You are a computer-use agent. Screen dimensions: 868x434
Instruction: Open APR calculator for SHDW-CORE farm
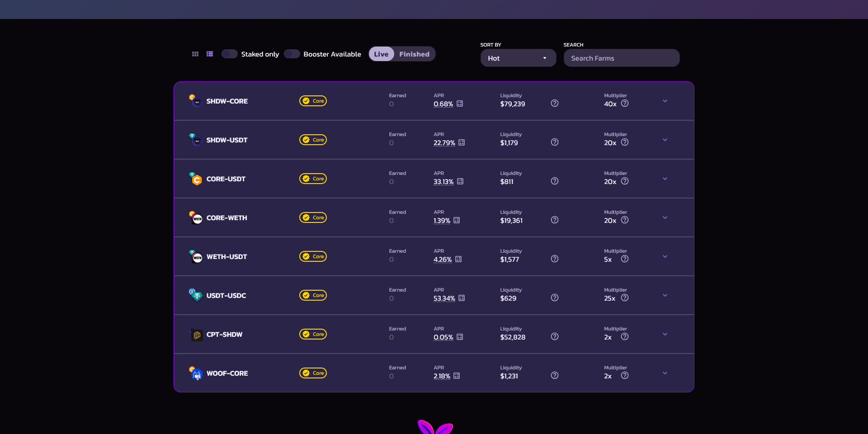click(x=460, y=104)
